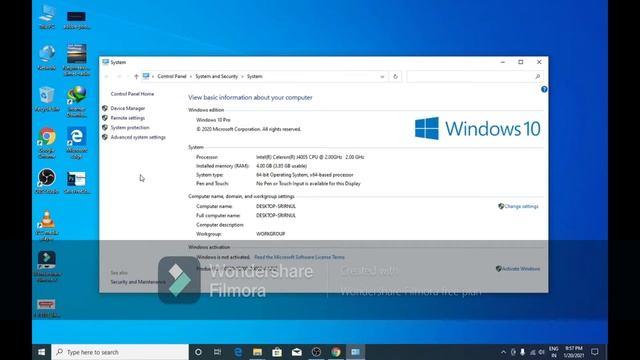
Task: Open the Action Center notifications
Action: coord(595,352)
